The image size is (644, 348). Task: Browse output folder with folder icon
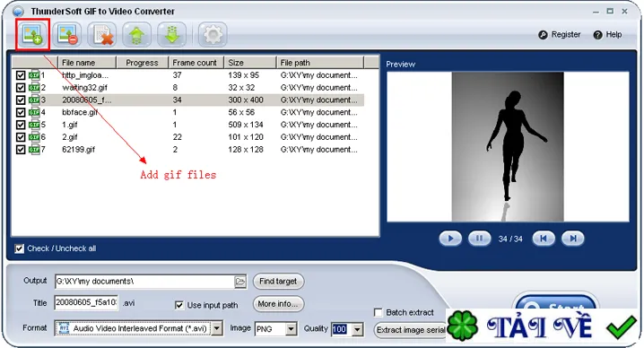click(240, 282)
